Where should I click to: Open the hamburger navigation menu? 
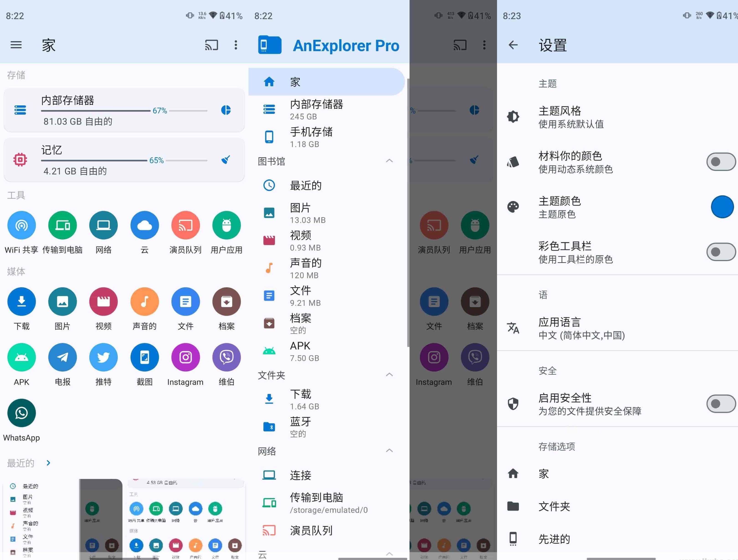click(16, 45)
